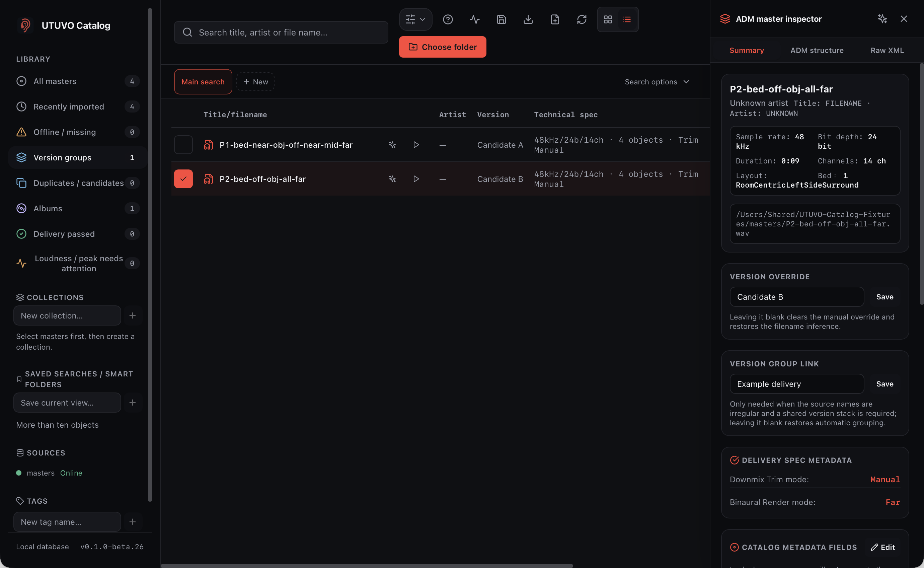Viewport: 924px width, 568px height.
Task: Click the add tag plus button
Action: point(133,522)
